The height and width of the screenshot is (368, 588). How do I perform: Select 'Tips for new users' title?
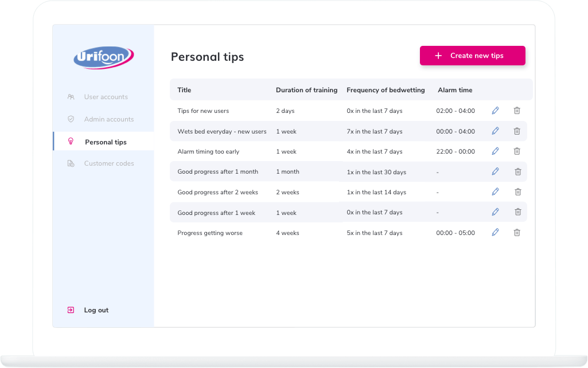(x=203, y=111)
